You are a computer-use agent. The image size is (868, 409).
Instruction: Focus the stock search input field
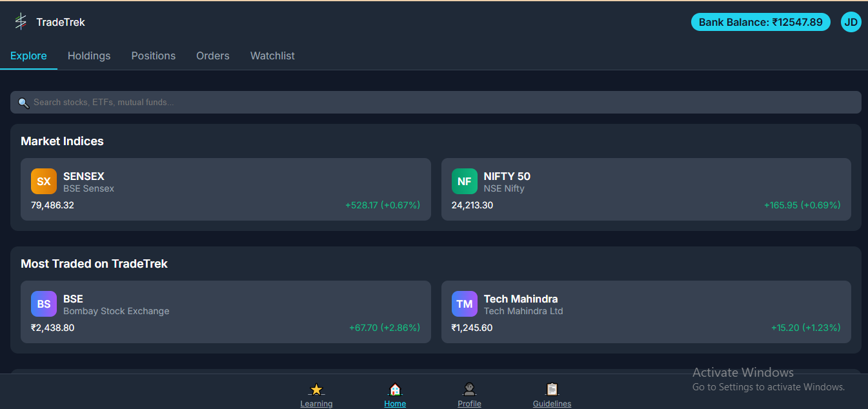[436, 102]
